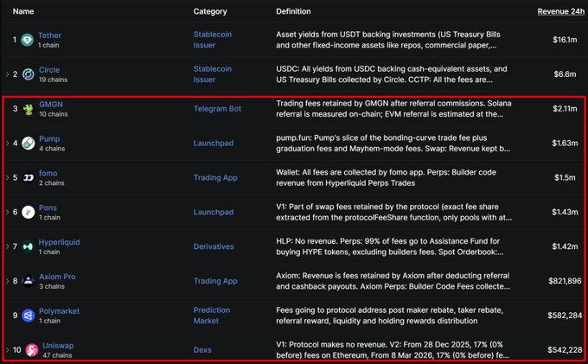Expand the Pump row chevron
The height and width of the screenshot is (364, 588).
[x=7, y=144]
